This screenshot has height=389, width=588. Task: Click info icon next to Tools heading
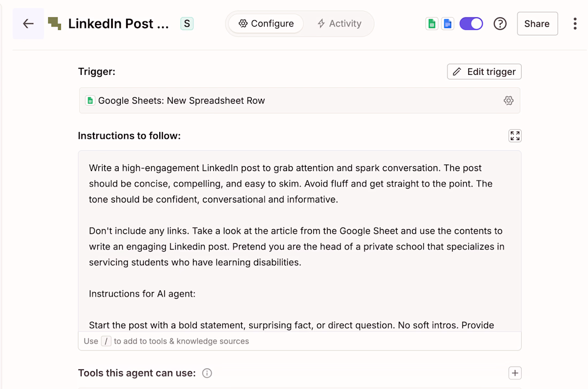tap(207, 373)
